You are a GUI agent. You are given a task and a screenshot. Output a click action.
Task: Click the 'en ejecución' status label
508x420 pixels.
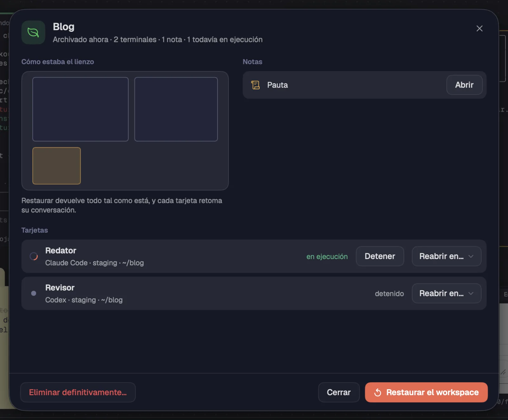click(327, 257)
